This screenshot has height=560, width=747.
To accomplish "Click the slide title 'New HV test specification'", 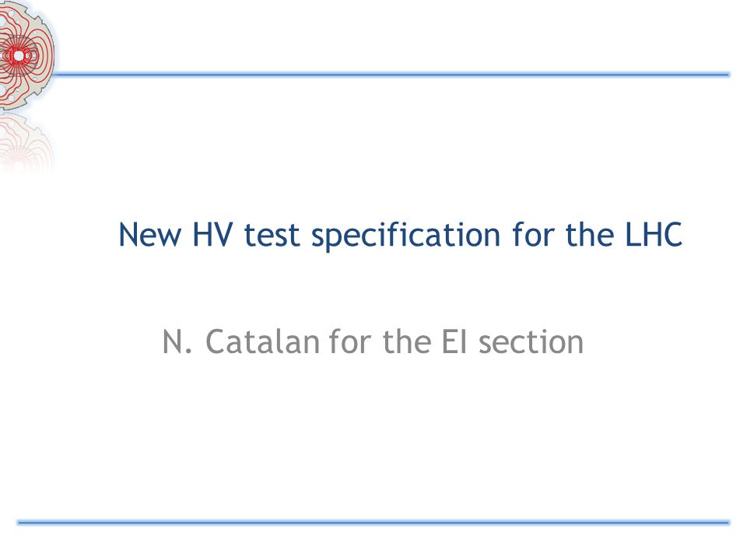I will 400,235.
